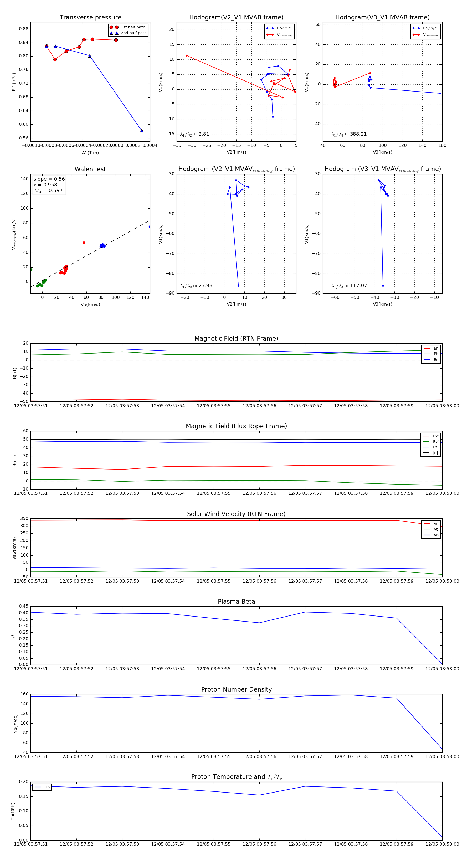Click the 'Tp' legend entry
Image resolution: width=473 pixels, height=868 pixels.
click(x=42, y=788)
